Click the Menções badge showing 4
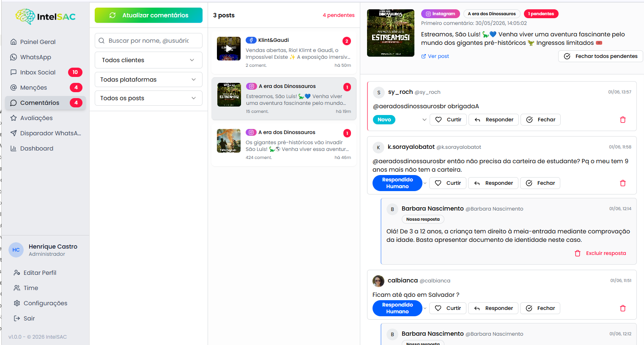Viewport: 644px width, 345px height. pos(76,88)
